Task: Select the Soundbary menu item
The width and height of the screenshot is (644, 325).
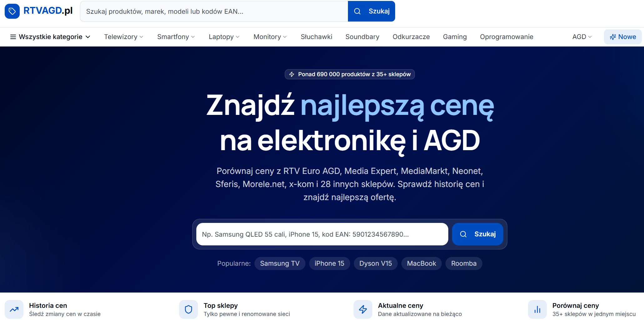Action: pyautogui.click(x=362, y=37)
